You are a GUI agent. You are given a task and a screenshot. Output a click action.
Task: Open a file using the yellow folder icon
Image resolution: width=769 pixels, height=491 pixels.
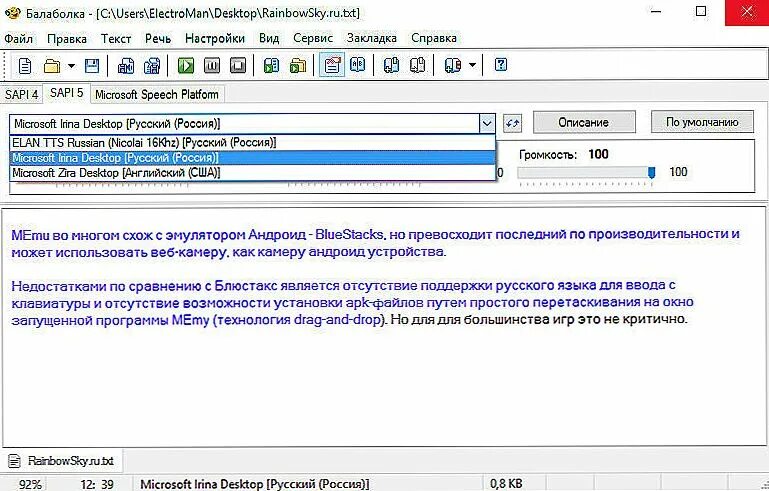[52, 65]
